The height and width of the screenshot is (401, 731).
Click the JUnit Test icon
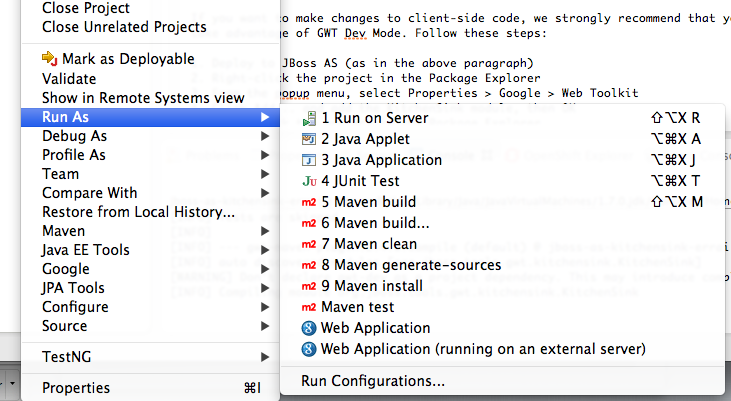pyautogui.click(x=309, y=181)
